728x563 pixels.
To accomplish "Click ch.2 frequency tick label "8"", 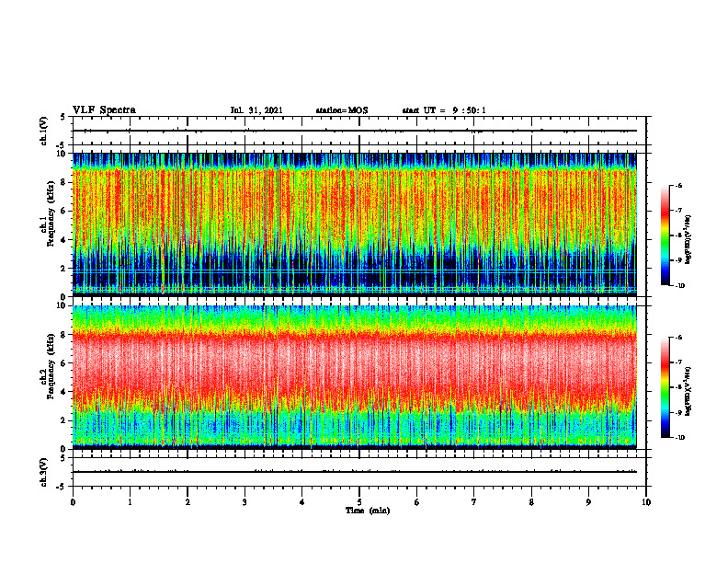I will [63, 335].
